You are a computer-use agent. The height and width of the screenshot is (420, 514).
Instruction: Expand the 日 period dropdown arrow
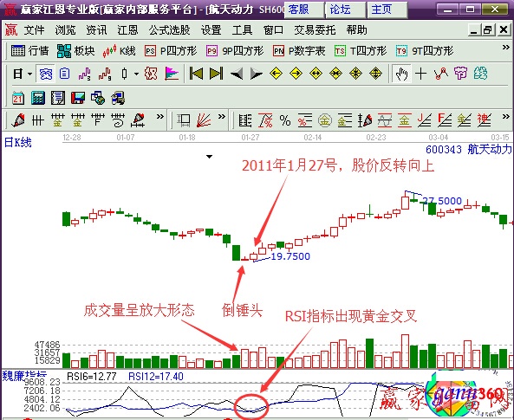click(29, 74)
